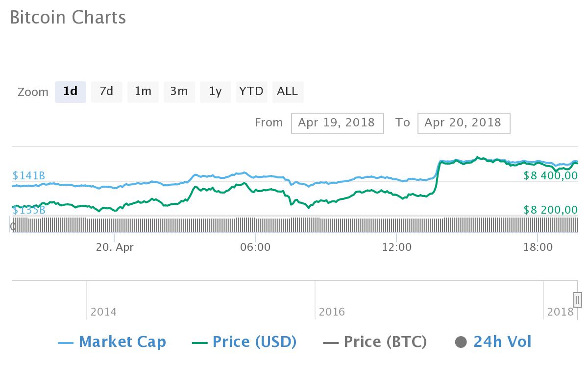Screen dimensions: 588x392
Task: Click the $8 400,00 price label
Action: [x=551, y=175]
